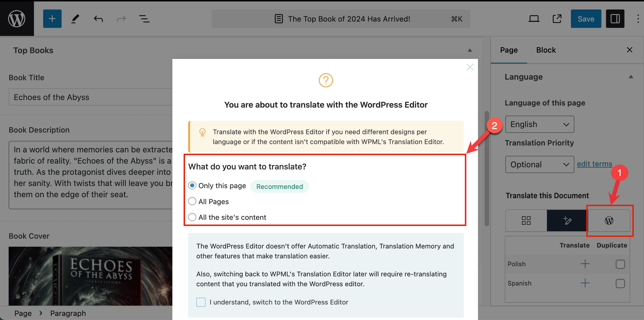Select the pencil Tools icon
The width and height of the screenshot is (644, 320).
[75, 19]
